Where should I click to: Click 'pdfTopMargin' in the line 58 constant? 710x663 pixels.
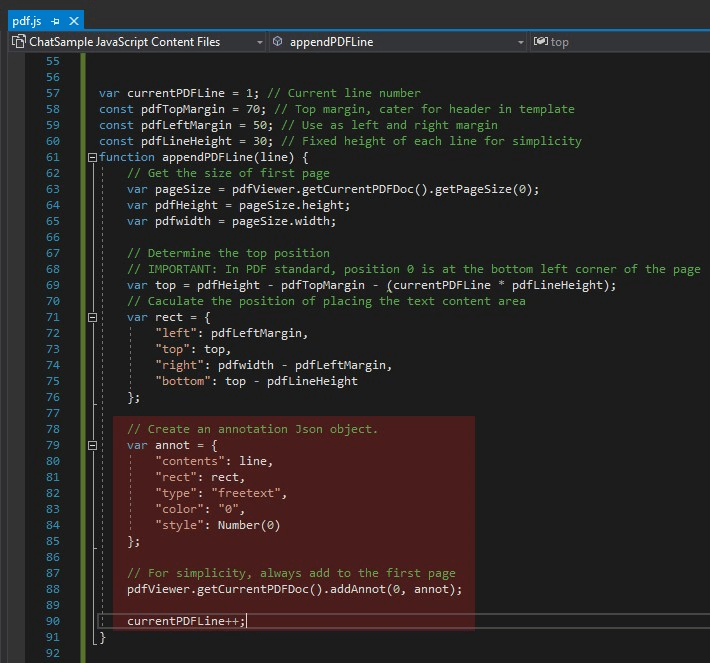182,109
